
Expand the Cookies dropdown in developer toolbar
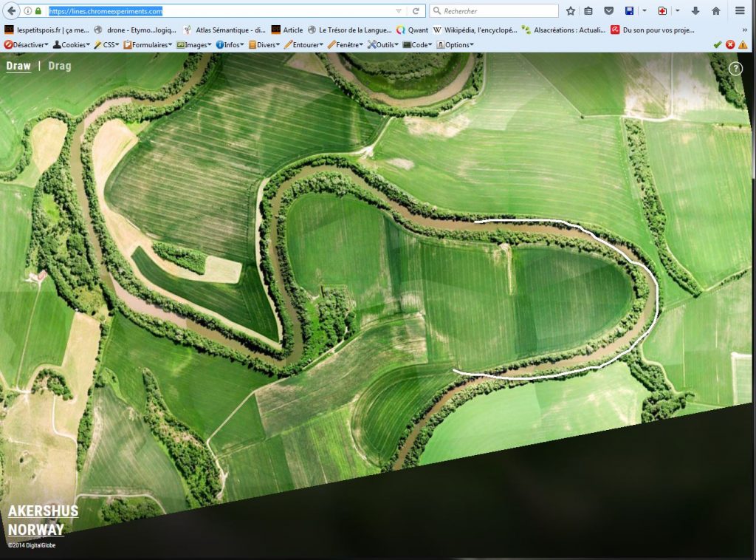72,44
